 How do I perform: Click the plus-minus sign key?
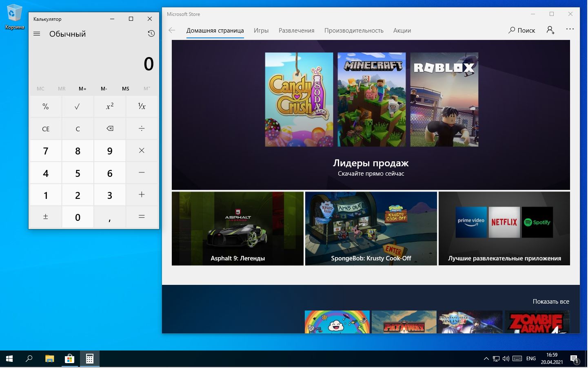pos(46,217)
